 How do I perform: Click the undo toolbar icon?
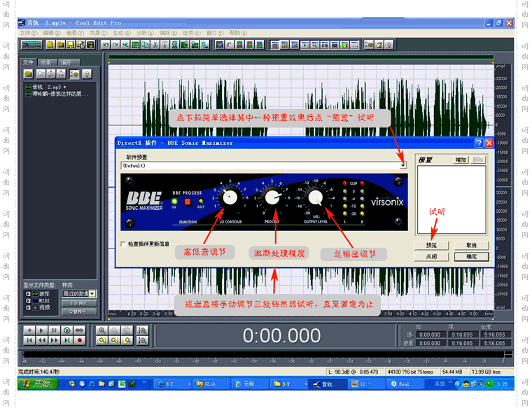click(106, 45)
